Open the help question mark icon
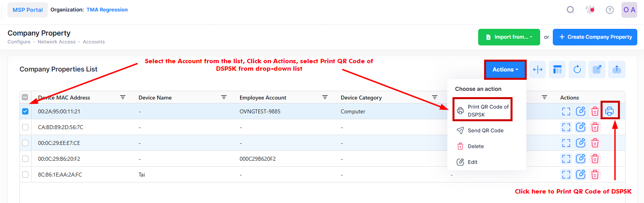Screen dimensions: 644x203 (x=610, y=10)
